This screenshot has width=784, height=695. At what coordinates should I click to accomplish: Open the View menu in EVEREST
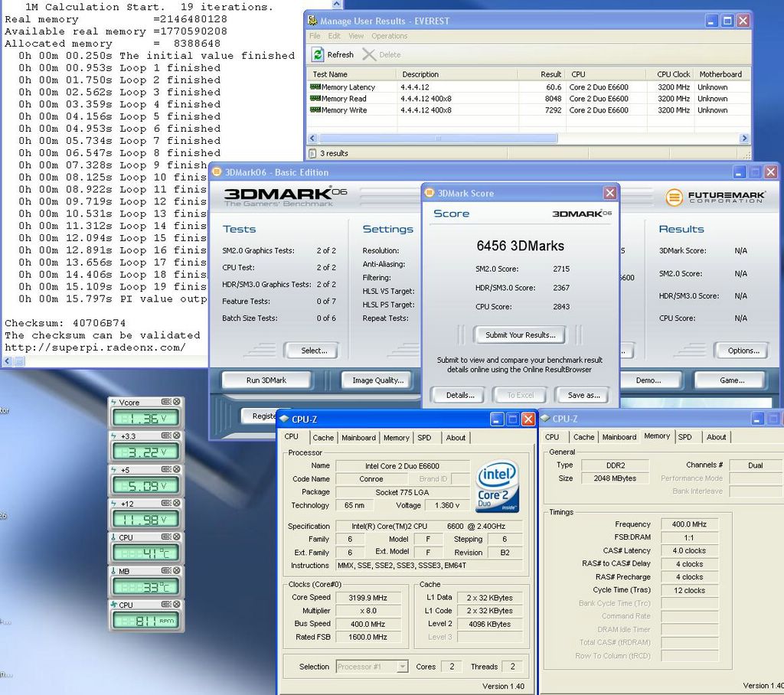tap(356, 36)
